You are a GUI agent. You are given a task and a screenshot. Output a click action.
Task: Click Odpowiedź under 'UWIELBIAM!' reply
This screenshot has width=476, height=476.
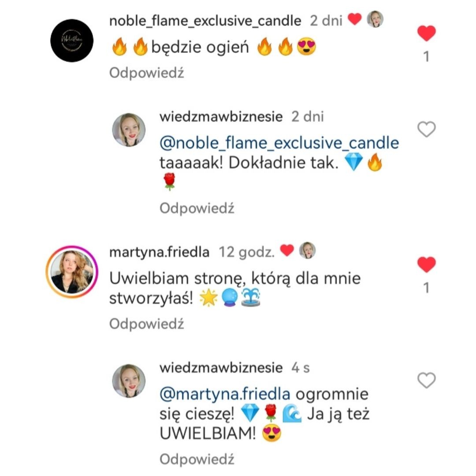197,459
